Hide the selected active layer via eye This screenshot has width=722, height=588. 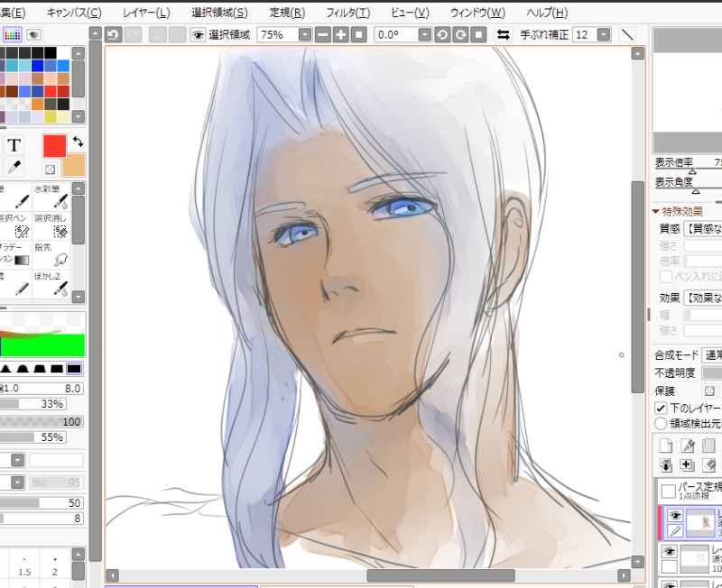coord(675,515)
